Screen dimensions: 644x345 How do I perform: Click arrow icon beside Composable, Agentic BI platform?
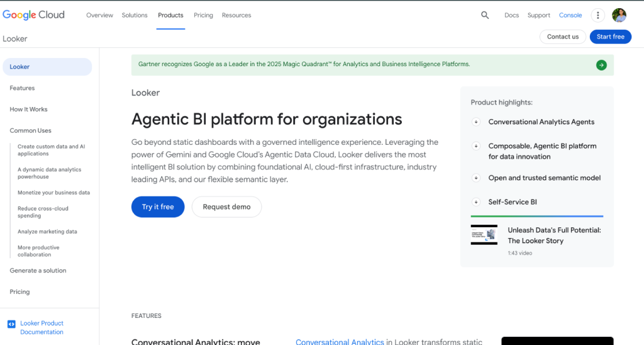click(x=476, y=146)
